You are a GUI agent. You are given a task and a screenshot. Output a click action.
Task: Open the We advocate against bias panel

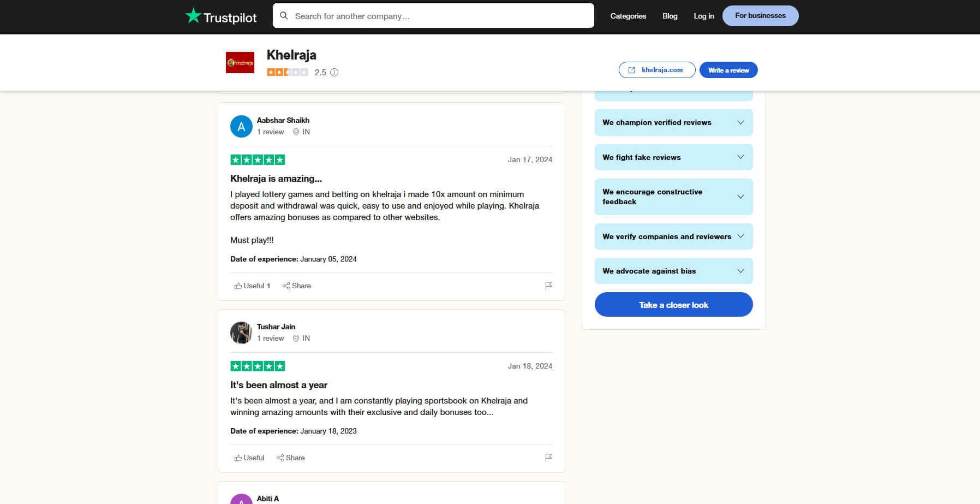pyautogui.click(x=673, y=271)
